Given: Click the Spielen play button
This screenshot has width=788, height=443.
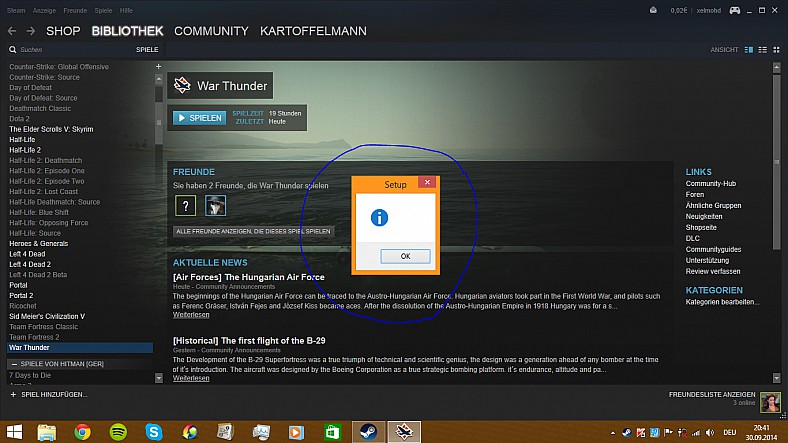Looking at the screenshot, I should [200, 118].
